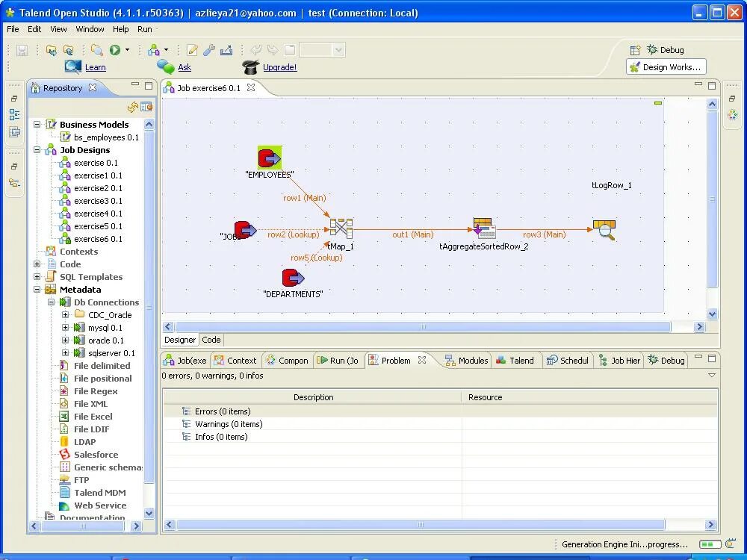This screenshot has width=747, height=560.
Task: Select the tMap_1 component
Action: coord(341,228)
